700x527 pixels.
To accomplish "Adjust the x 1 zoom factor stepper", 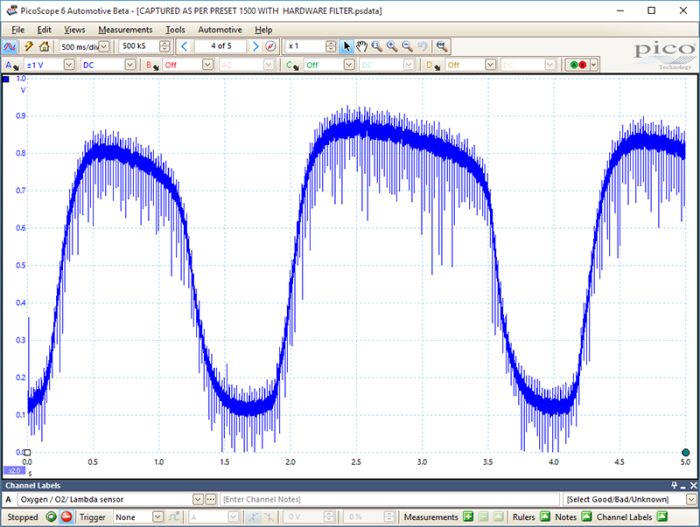I will click(331, 46).
